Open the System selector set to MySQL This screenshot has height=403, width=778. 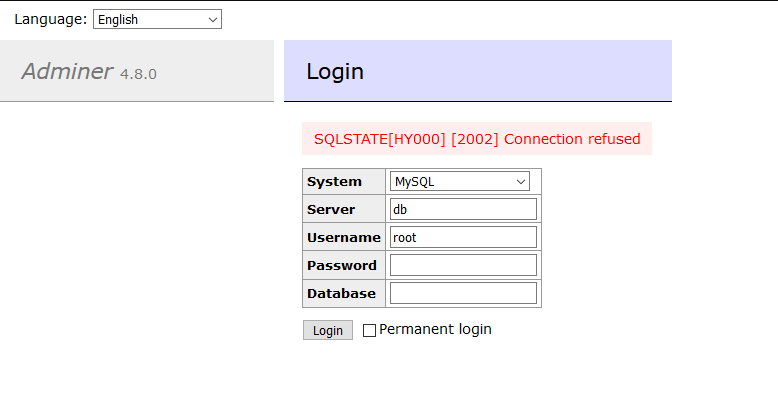coord(459,181)
